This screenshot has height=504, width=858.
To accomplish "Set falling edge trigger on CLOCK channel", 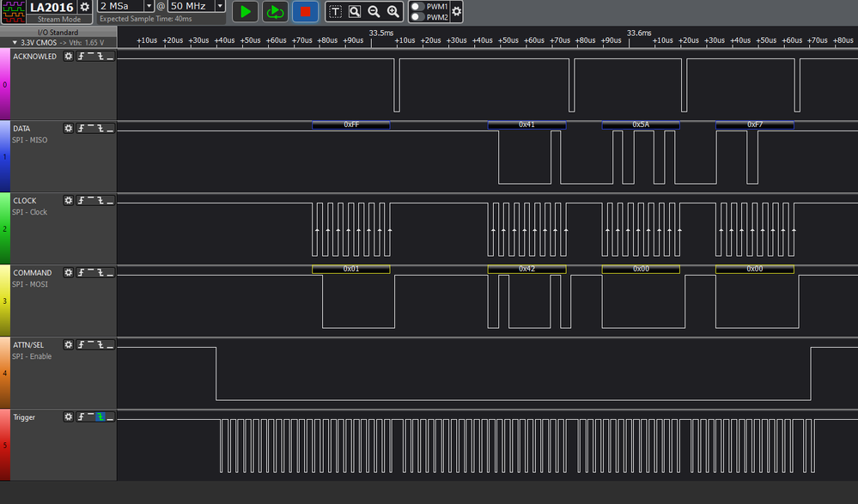I will (100, 200).
